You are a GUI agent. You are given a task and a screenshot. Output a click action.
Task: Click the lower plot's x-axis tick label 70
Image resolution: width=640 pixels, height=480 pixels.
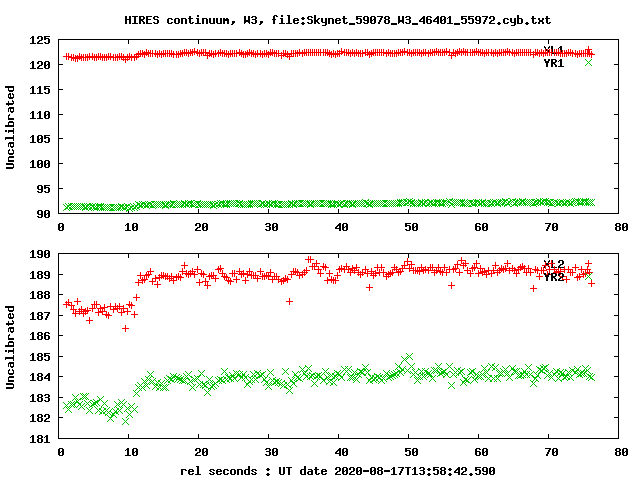coord(551,452)
